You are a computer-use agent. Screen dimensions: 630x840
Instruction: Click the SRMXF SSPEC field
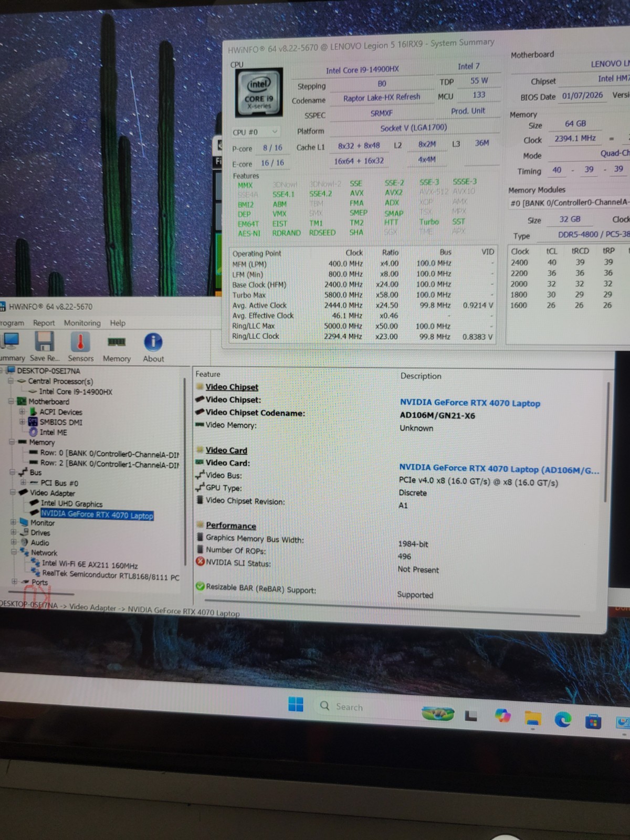[382, 113]
